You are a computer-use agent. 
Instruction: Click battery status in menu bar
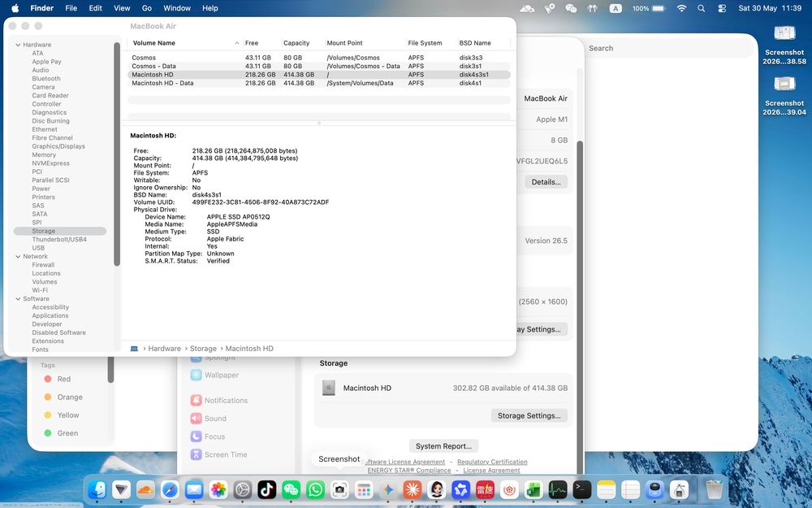(648, 8)
